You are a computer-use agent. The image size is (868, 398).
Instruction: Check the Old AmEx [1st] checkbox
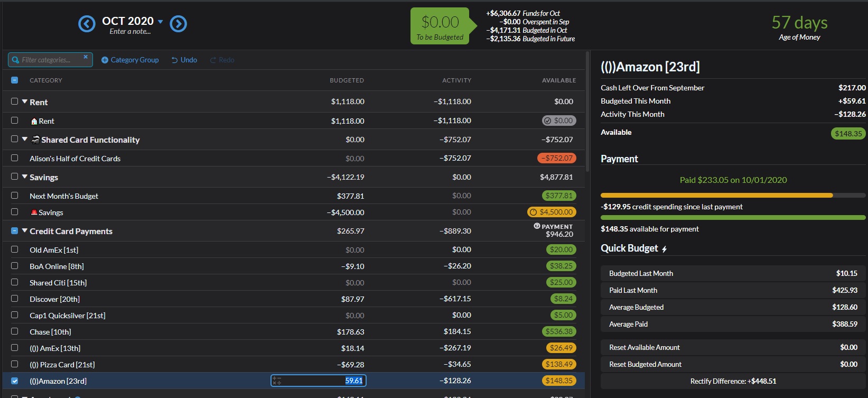point(14,249)
